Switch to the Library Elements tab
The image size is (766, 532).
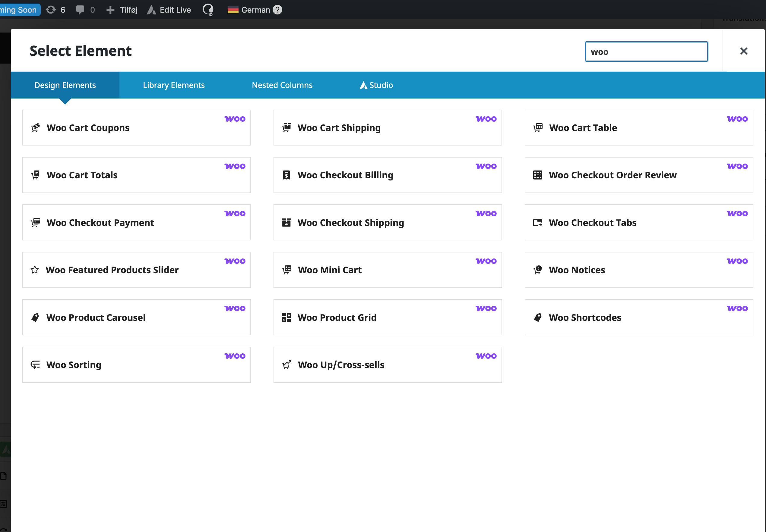tap(173, 85)
